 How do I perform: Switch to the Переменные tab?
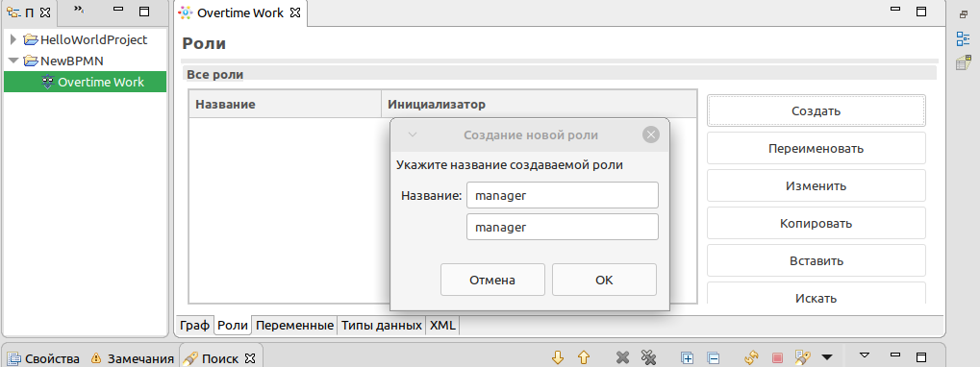point(294,325)
